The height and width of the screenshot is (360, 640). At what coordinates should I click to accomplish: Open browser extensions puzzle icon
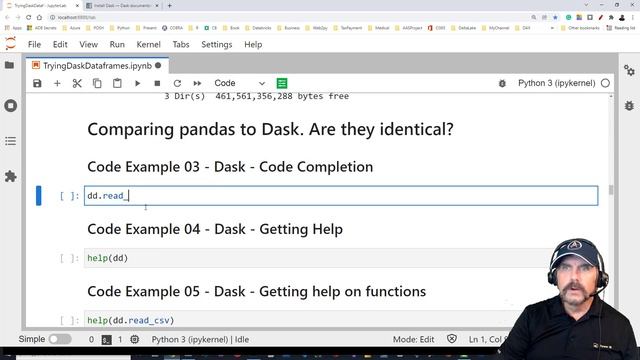coord(611,18)
